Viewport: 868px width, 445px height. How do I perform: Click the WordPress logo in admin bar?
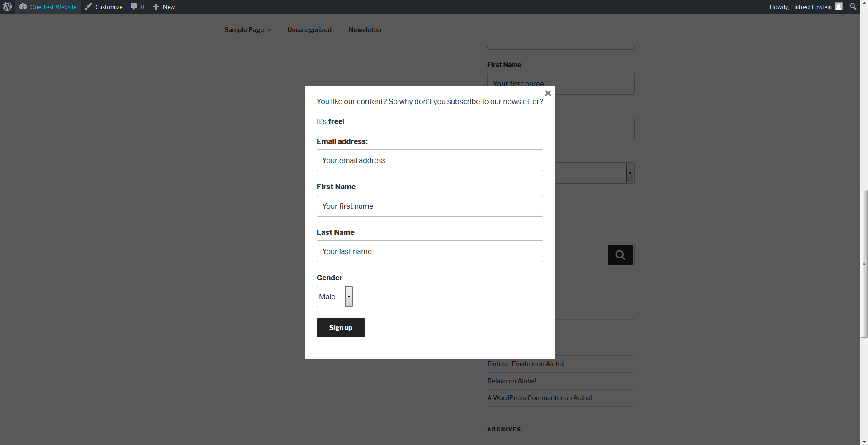(x=7, y=7)
